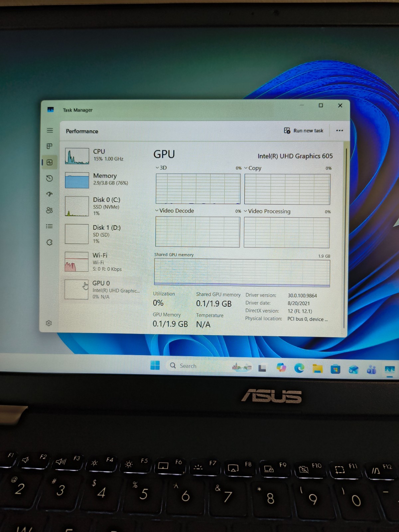Open the 3D engine graph dropdown
Image resolution: width=399 pixels, height=532 pixels.
157,168
